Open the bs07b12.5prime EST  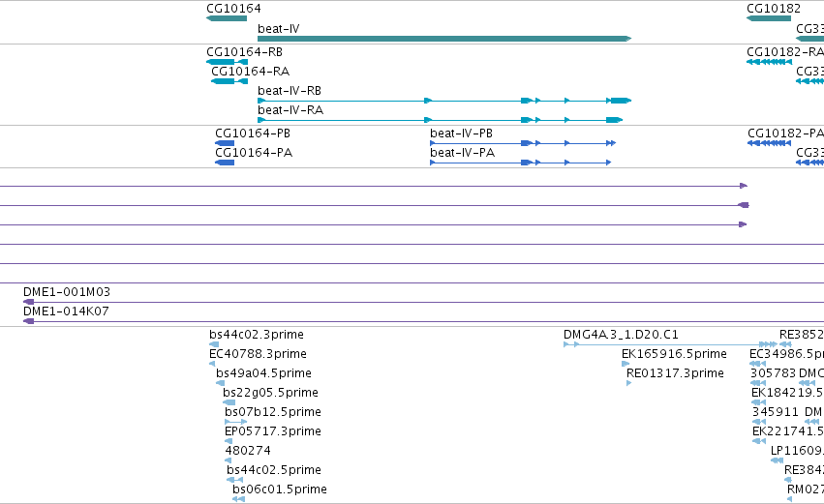click(x=273, y=412)
